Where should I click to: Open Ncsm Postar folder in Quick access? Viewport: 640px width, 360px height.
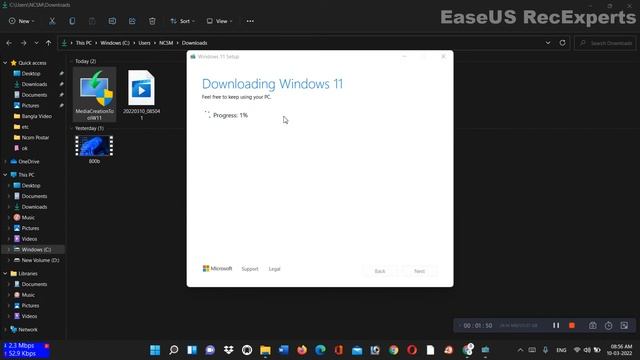tap(31, 138)
